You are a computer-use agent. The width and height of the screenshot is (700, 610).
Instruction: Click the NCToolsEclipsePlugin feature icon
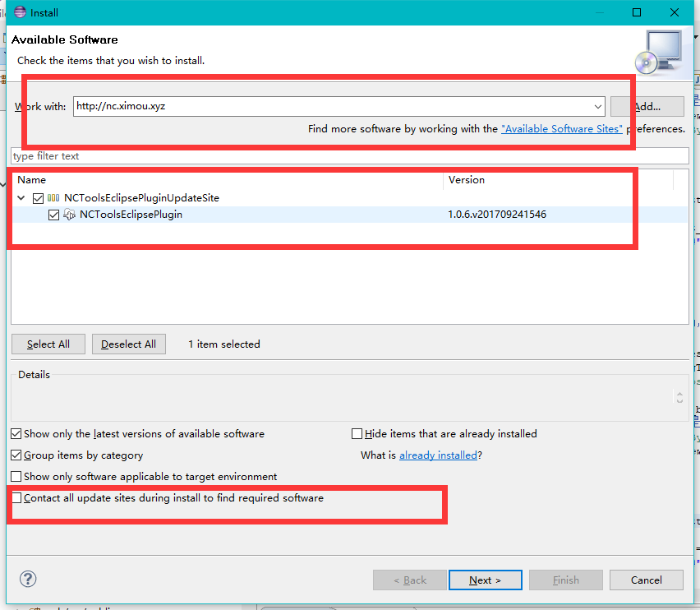tap(69, 215)
